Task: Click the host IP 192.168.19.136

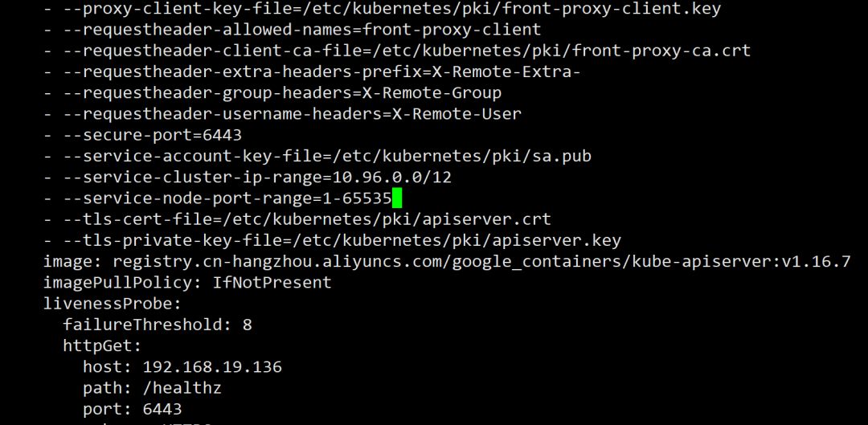Action: pyautogui.click(x=212, y=367)
